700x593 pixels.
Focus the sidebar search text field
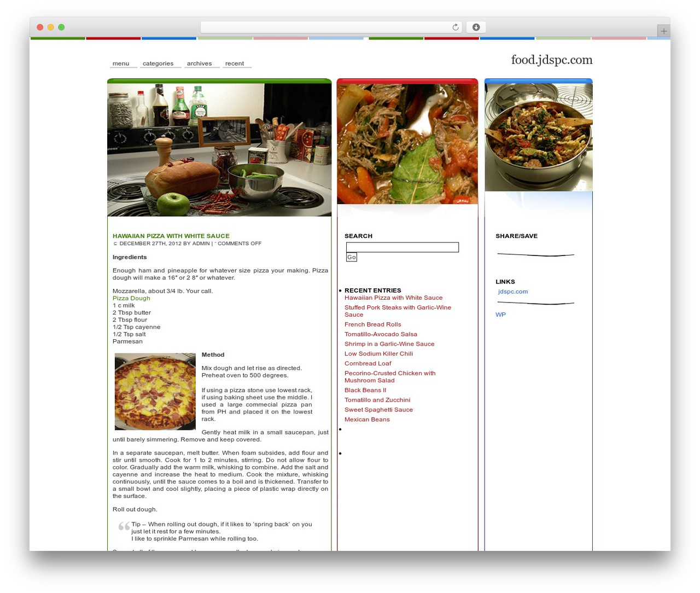[402, 247]
